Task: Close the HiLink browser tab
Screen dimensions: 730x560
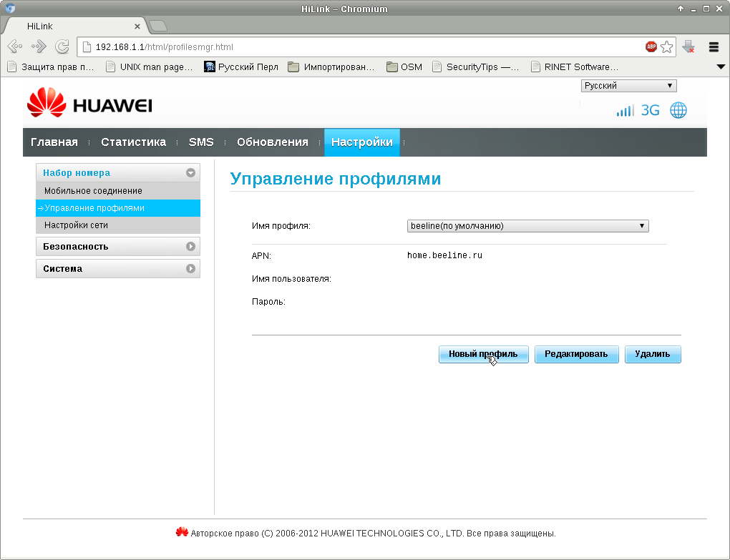Action: point(137,26)
